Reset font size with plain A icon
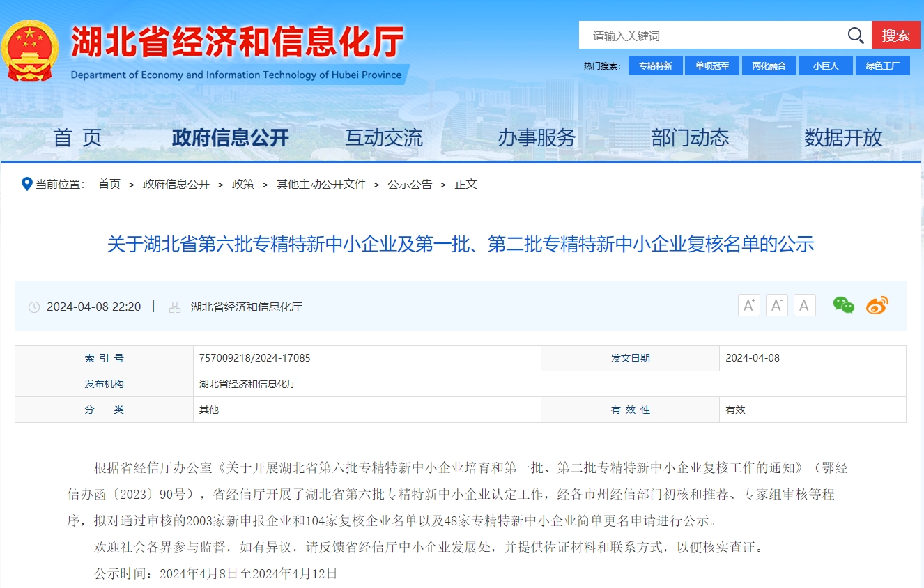The height and width of the screenshot is (588, 924). pyautogui.click(x=804, y=305)
